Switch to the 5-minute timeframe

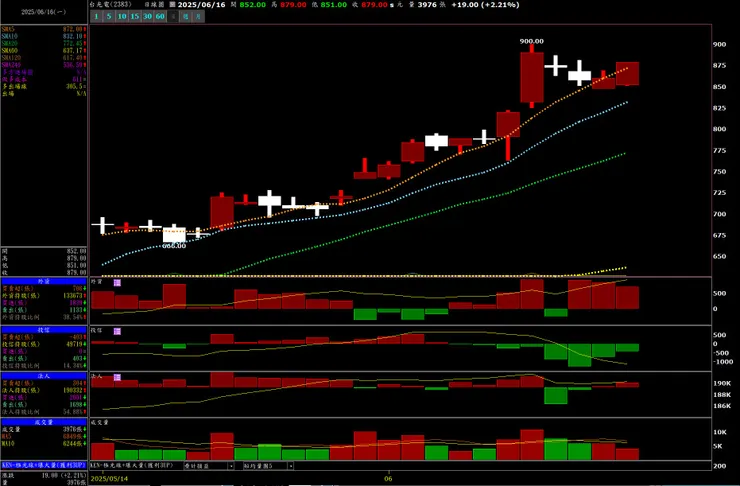(x=109, y=17)
